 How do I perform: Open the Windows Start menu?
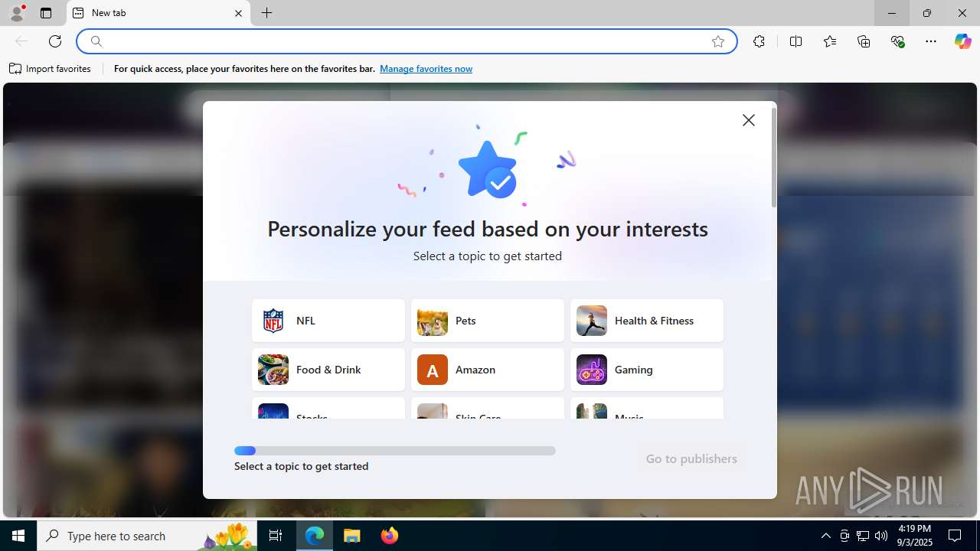[18, 536]
